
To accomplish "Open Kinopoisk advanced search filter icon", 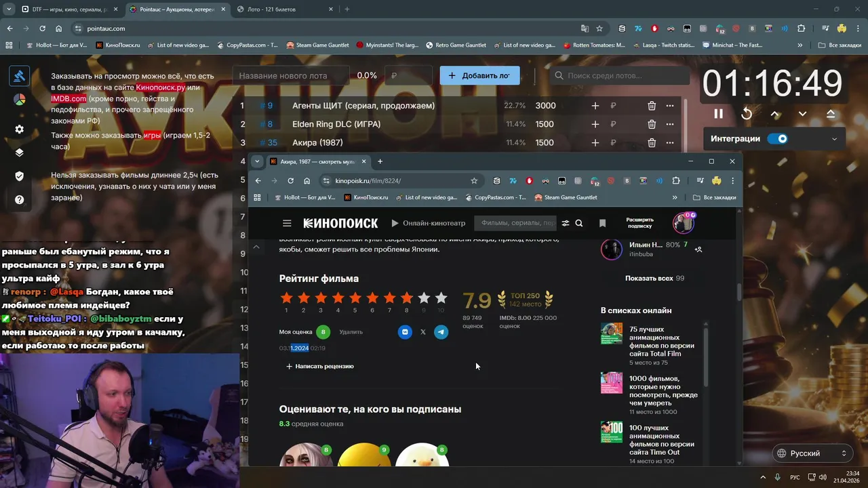I will [566, 223].
